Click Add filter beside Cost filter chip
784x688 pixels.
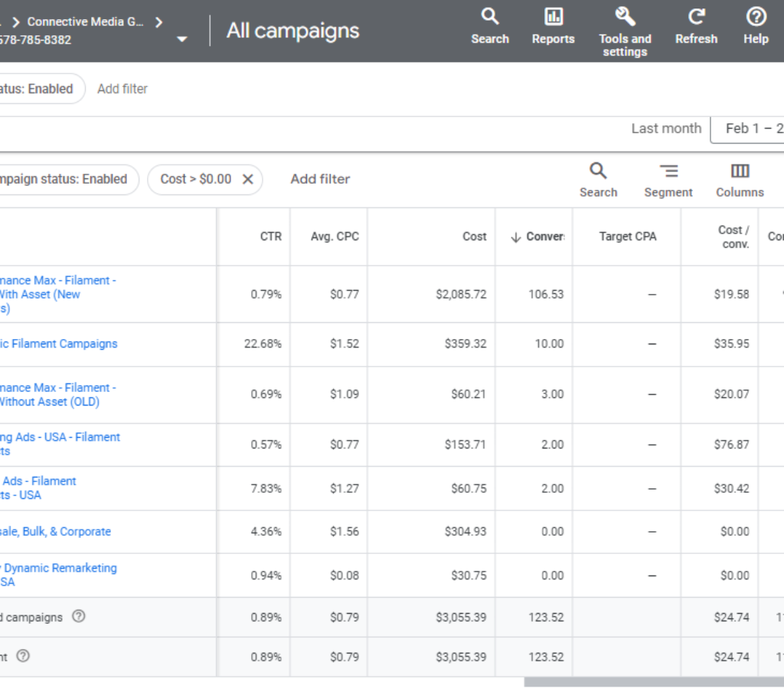click(x=320, y=179)
